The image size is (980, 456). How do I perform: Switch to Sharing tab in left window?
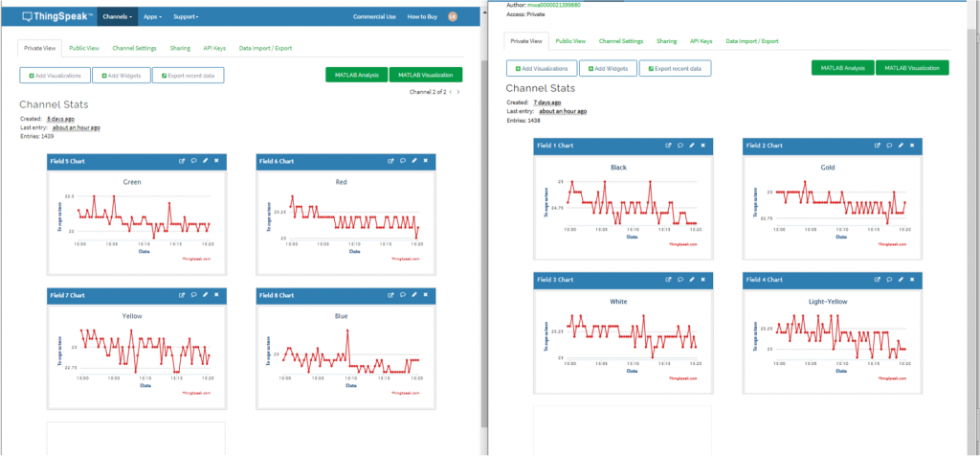pyautogui.click(x=180, y=48)
